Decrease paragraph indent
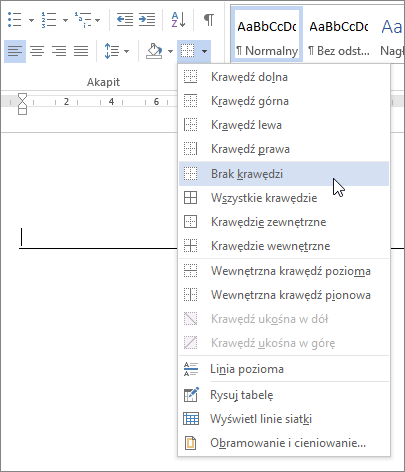 [x=125, y=19]
